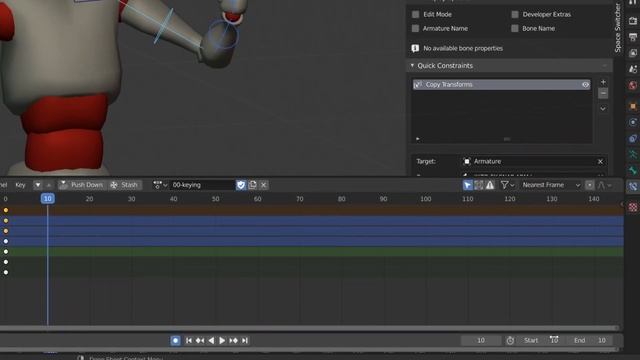
Task: Unlink the 00-keying action
Action: click(264, 185)
